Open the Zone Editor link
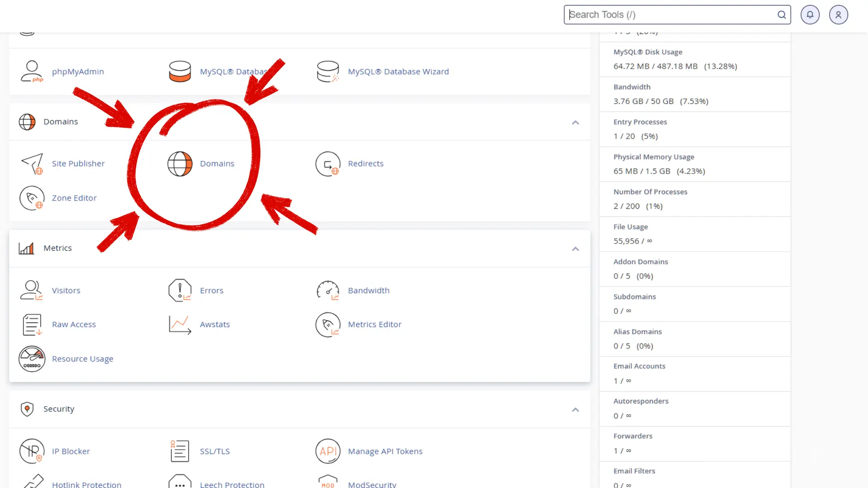The width and height of the screenshot is (868, 488). click(74, 198)
